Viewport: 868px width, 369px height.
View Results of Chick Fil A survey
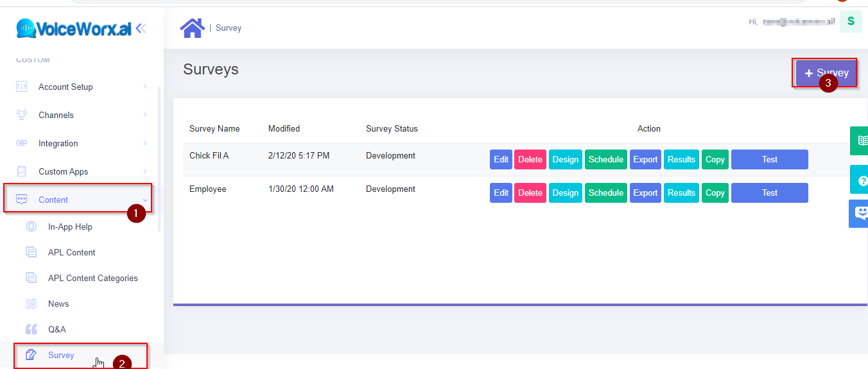(681, 160)
